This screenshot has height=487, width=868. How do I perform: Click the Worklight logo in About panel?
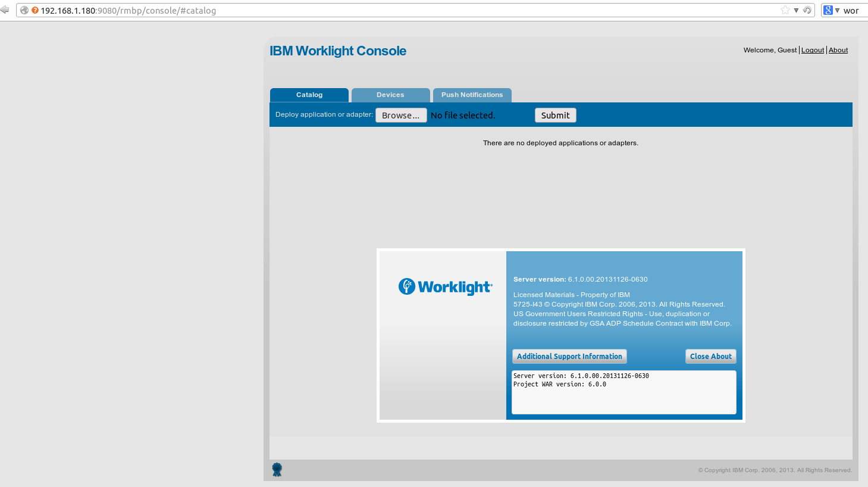pyautogui.click(x=446, y=287)
